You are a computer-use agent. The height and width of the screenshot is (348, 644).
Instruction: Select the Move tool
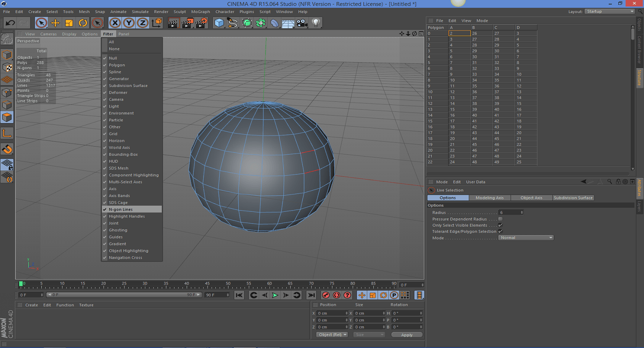[55, 23]
